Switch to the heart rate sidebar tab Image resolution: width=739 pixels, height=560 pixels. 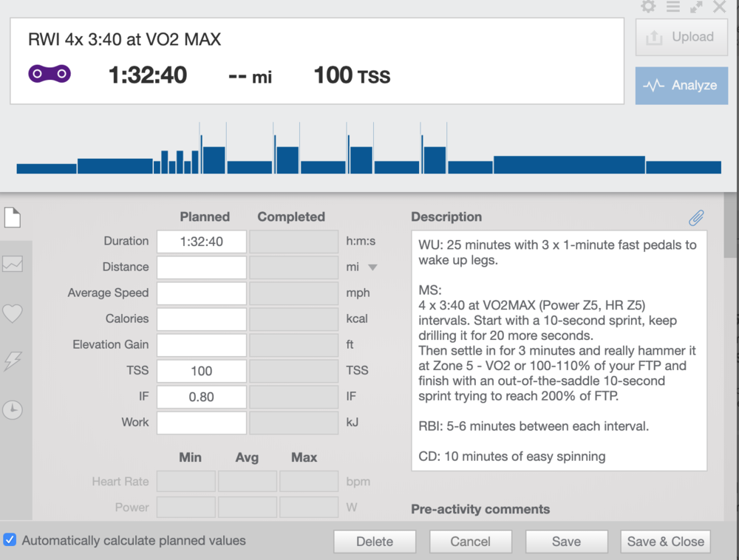[x=13, y=313]
